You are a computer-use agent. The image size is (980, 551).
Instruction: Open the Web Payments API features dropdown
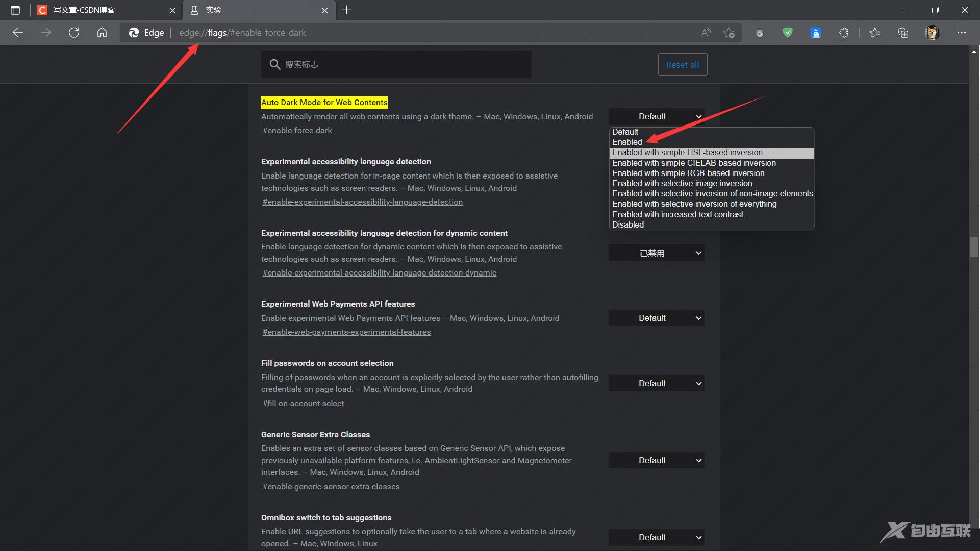pos(656,318)
